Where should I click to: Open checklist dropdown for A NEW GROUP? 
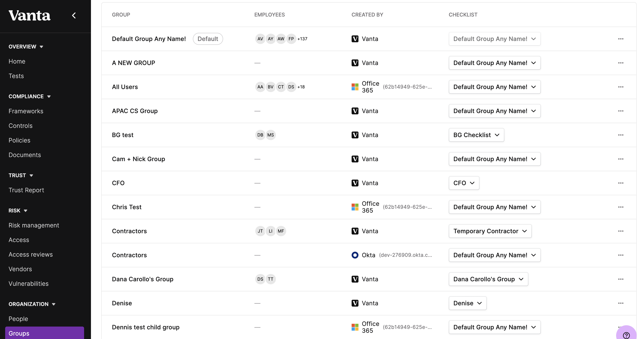pos(494,63)
